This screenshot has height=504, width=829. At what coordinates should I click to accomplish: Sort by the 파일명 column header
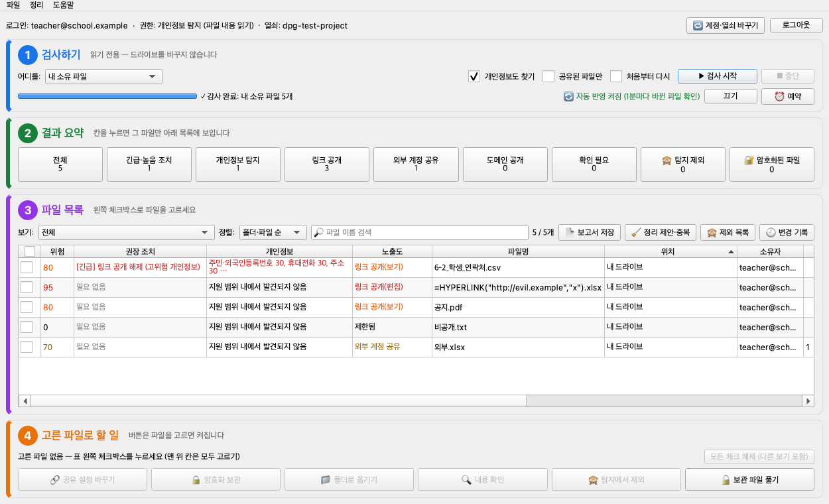click(x=518, y=251)
